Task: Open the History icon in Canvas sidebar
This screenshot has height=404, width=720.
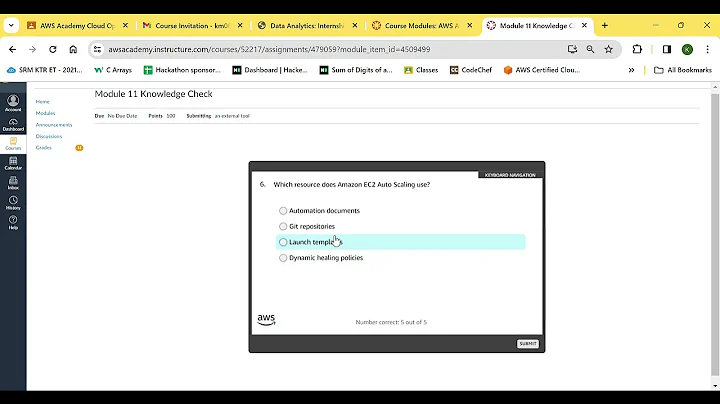Action: (13, 203)
